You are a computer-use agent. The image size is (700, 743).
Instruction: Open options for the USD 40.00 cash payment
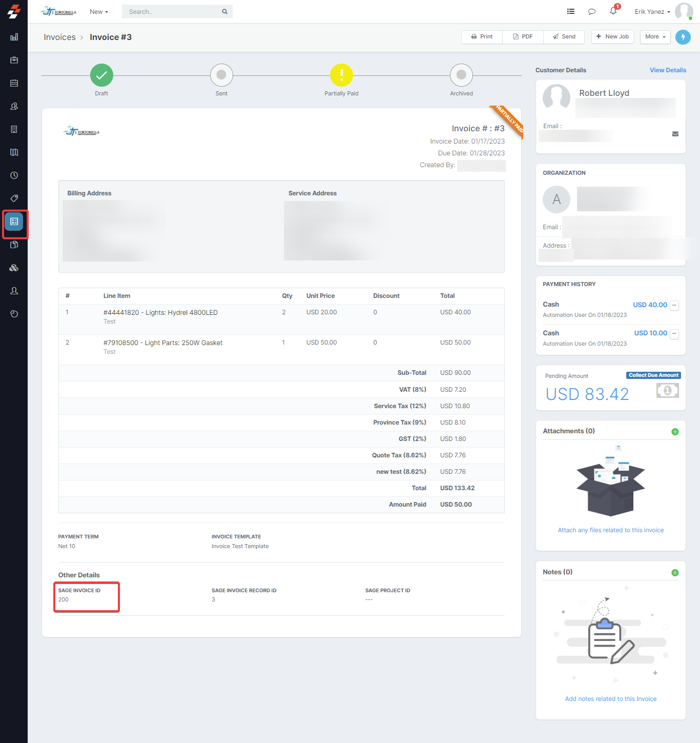674,305
